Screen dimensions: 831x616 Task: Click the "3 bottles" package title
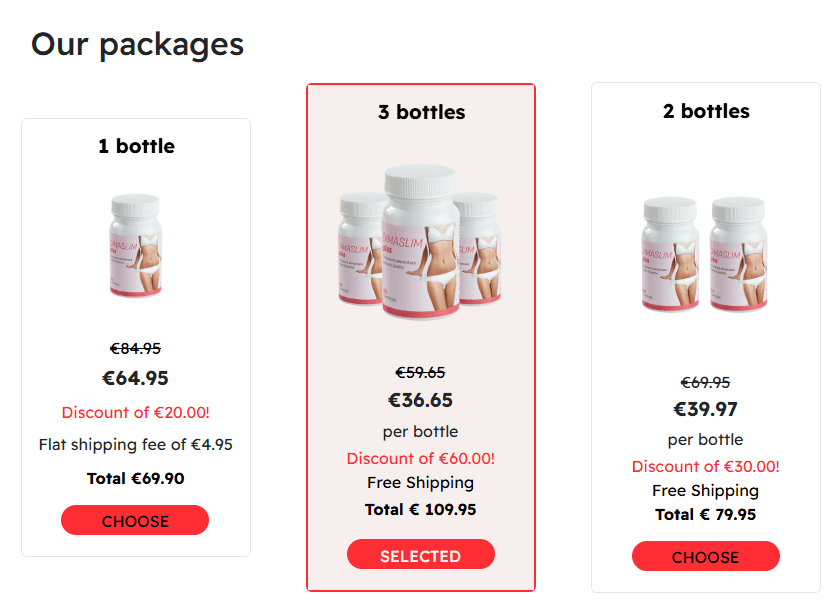421,112
